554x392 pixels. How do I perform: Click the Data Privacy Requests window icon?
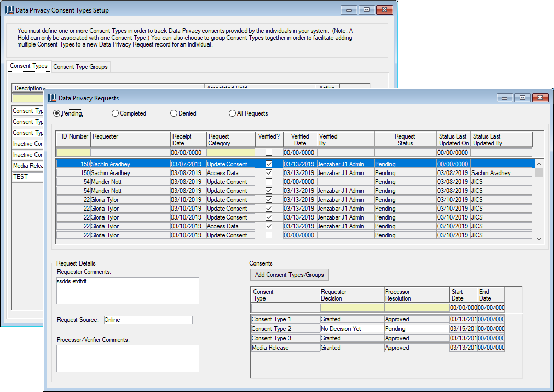(51, 98)
